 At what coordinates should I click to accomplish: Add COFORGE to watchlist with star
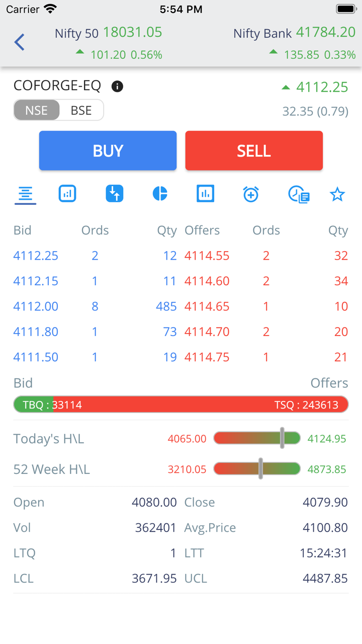(337, 194)
